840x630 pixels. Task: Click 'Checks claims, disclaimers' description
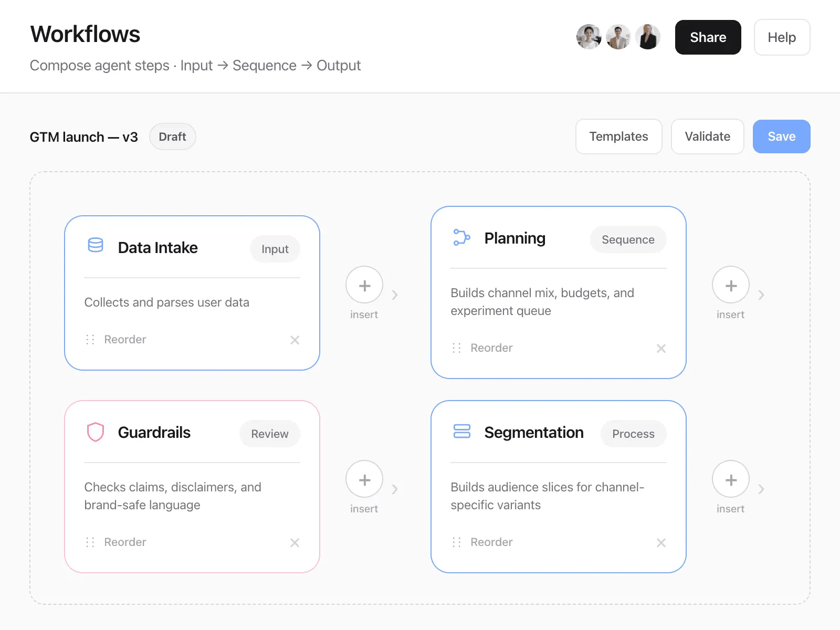click(x=173, y=496)
